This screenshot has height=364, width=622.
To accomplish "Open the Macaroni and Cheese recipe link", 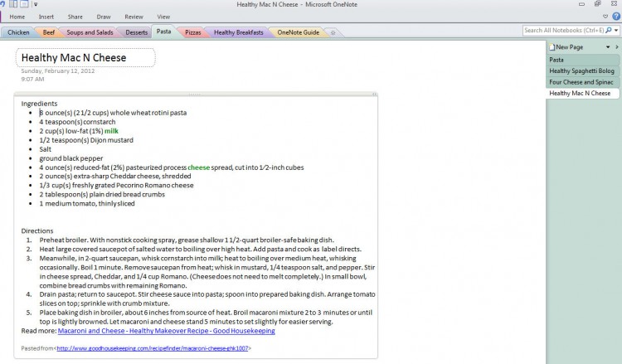I will (166, 331).
